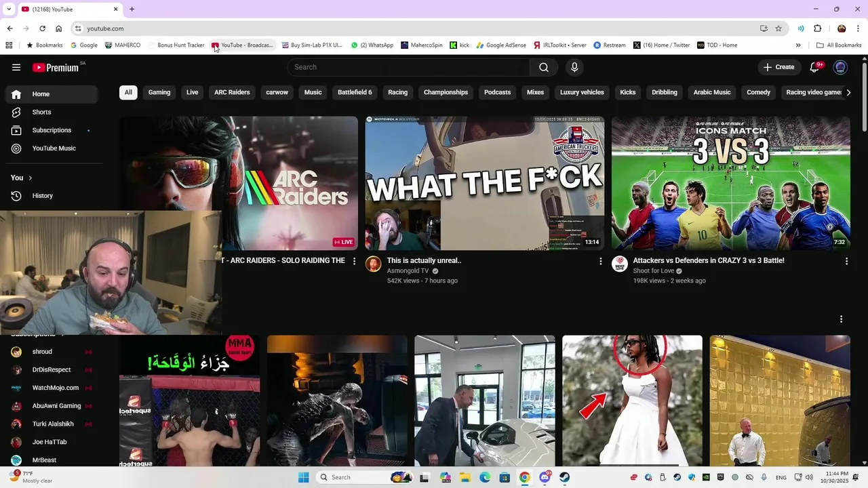Open 'This is actually unreal..' video title

(424, 260)
